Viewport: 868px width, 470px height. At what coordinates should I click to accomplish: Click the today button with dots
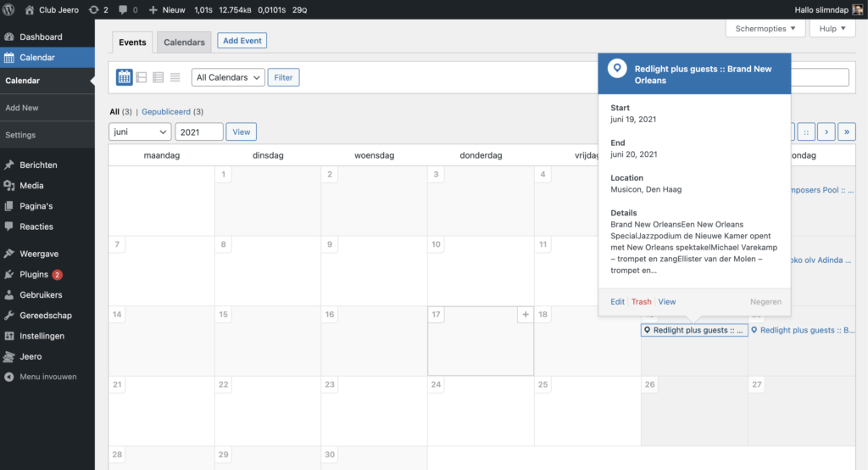(806, 131)
